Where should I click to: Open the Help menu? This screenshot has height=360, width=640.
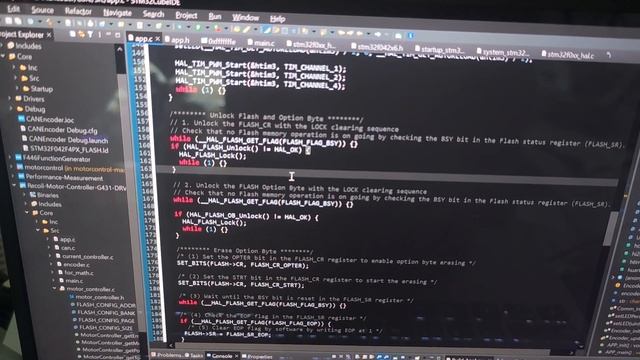(x=277, y=19)
